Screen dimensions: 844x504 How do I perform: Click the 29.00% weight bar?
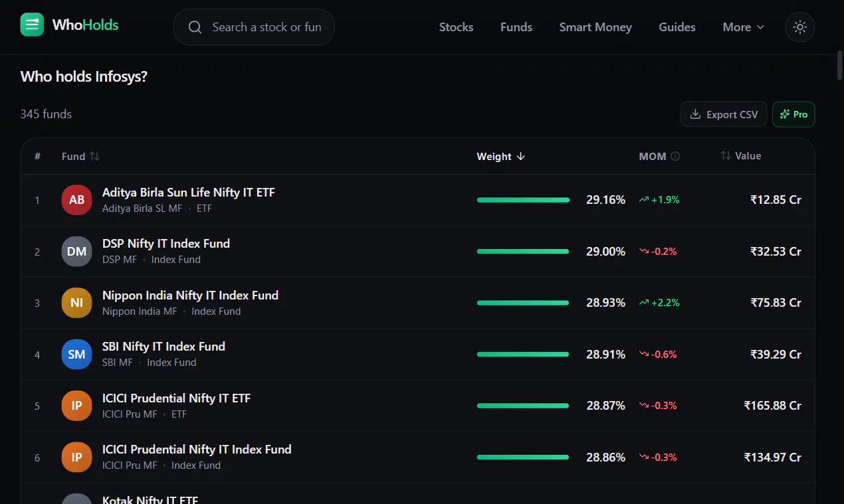click(523, 252)
